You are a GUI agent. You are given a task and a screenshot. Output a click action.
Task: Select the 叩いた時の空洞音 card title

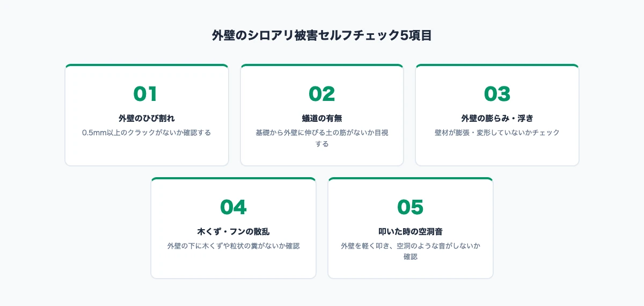pyautogui.click(x=410, y=232)
